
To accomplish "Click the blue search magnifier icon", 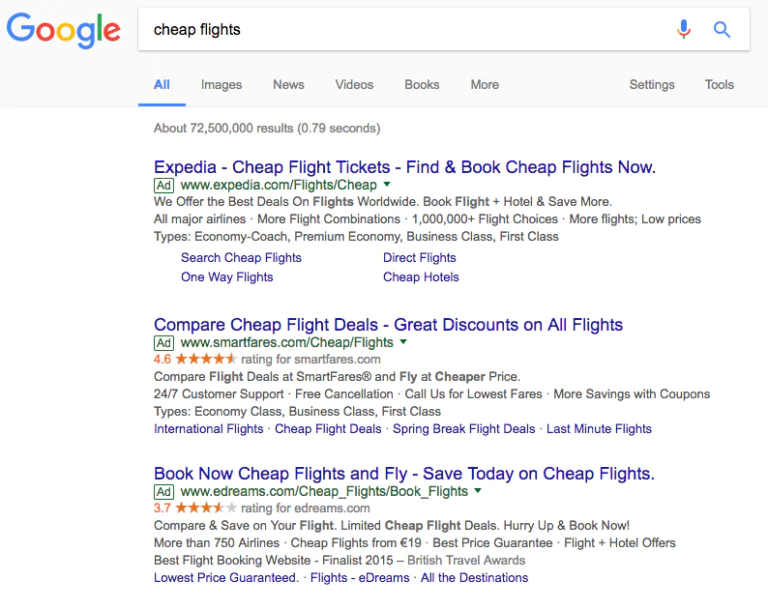I will point(722,30).
